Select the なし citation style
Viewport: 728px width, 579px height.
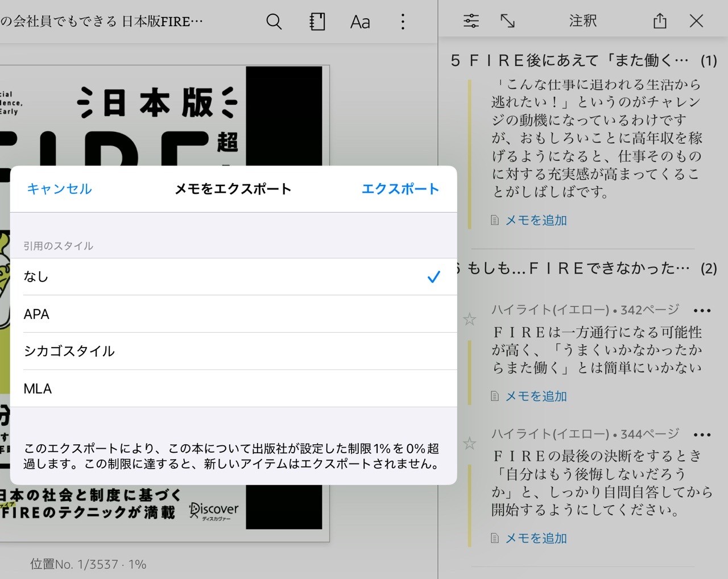tap(233, 277)
